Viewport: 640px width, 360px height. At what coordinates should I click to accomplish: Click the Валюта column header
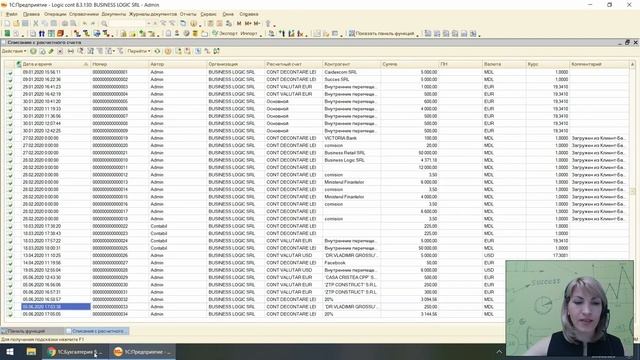(504, 64)
